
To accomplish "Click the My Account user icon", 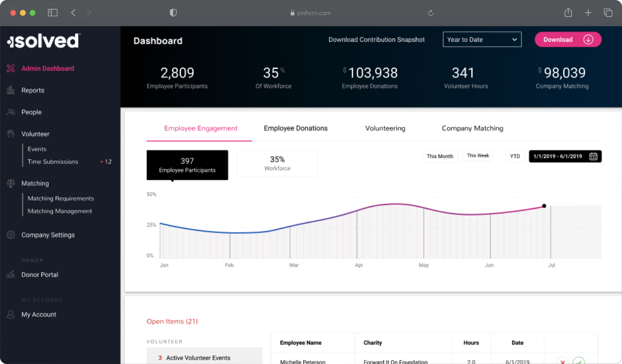I will pyautogui.click(x=11, y=314).
